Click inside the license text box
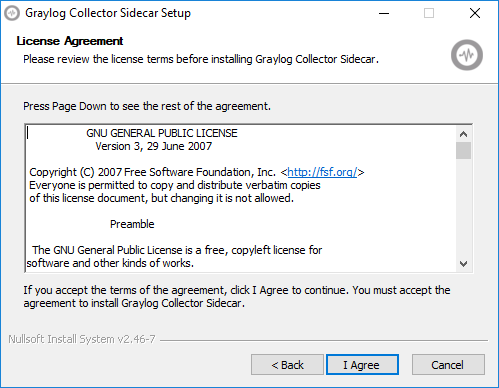This screenshot has height=388, width=499. [x=241, y=198]
